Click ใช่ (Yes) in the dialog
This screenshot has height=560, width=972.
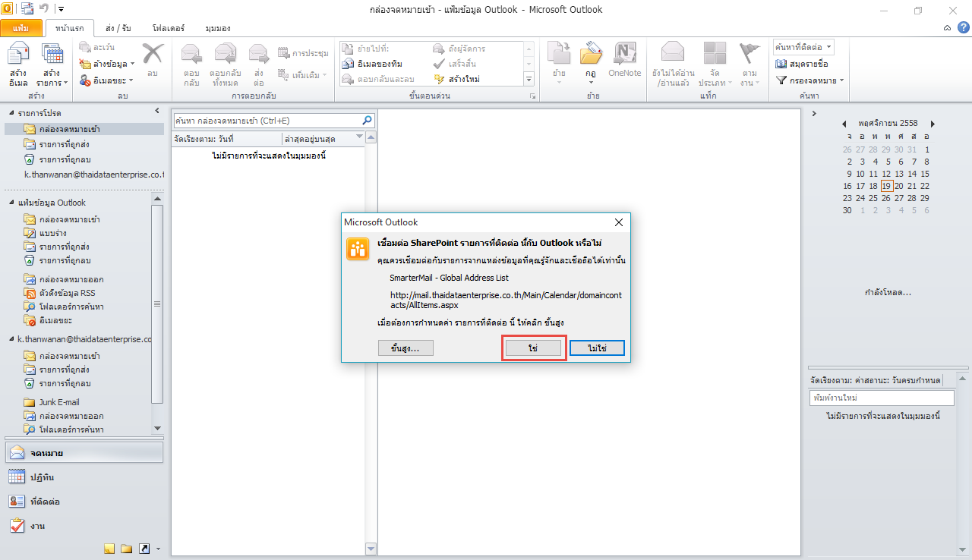533,348
